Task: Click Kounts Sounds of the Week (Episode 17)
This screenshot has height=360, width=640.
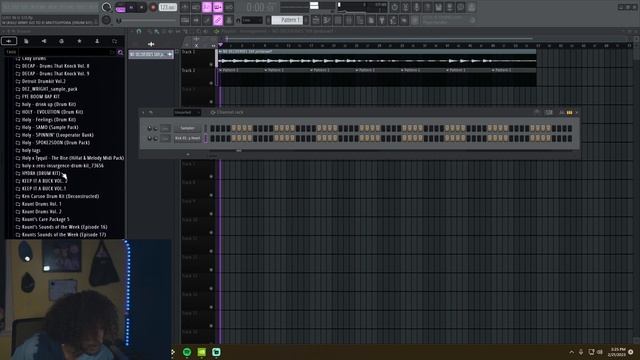Action: click(63, 235)
